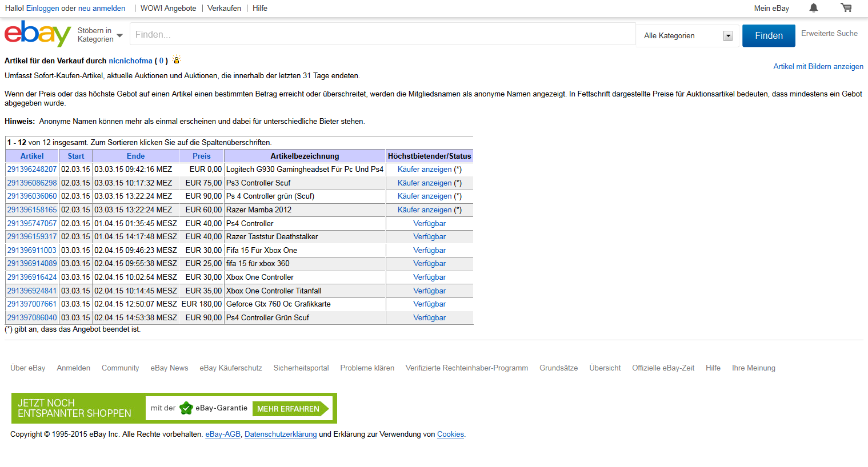868x467 pixels.
Task: Focus the Finden search field
Action: pyautogui.click(x=382, y=34)
